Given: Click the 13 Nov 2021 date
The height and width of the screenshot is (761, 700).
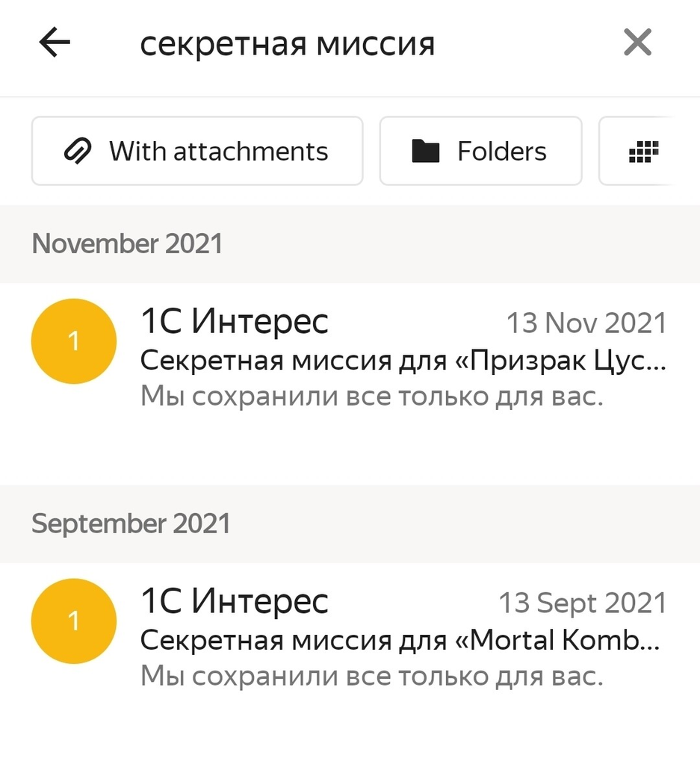Looking at the screenshot, I should pyautogui.click(x=586, y=323).
